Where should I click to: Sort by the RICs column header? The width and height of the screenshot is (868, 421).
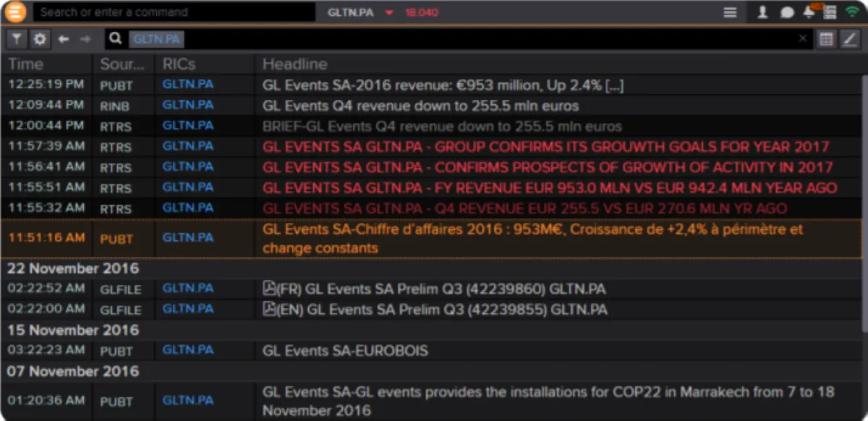pos(179,64)
